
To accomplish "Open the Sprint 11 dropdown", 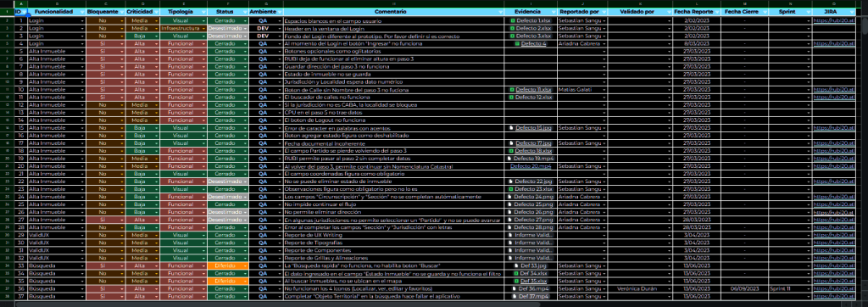I will (808, 289).
